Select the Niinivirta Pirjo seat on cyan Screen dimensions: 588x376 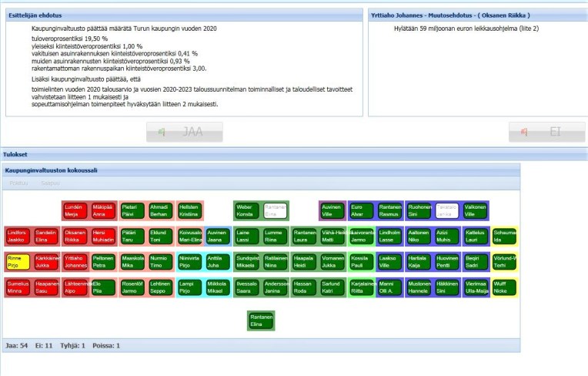pos(189,262)
